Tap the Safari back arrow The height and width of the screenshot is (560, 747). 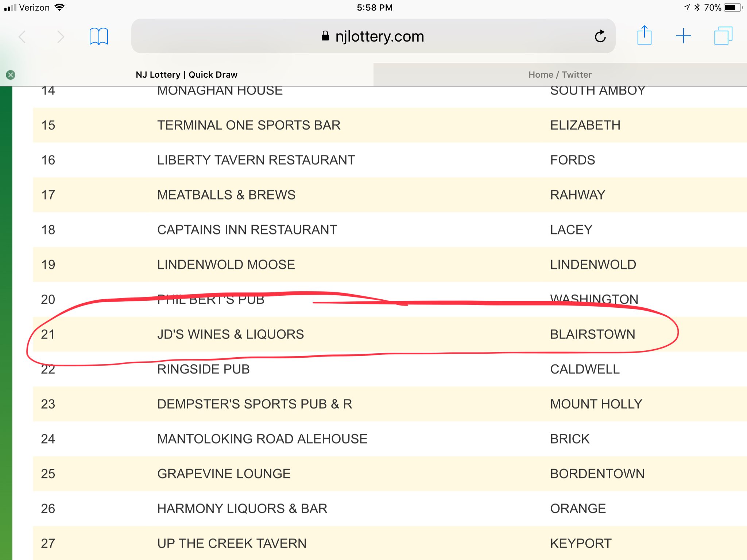pyautogui.click(x=22, y=37)
